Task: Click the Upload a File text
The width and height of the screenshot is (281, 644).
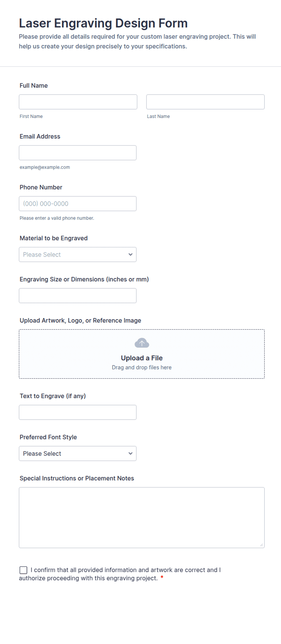Action: pos(142,358)
